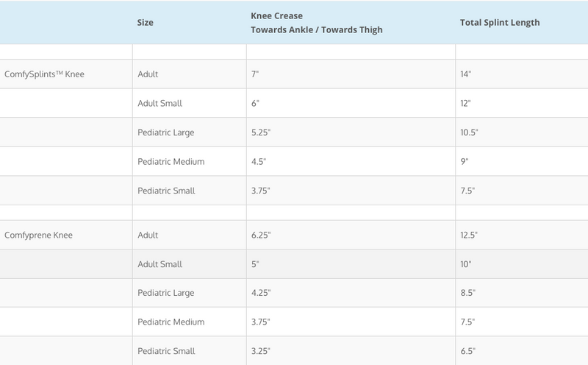Click the 5" knee crease value
Viewport: 588px width, 365px height.
click(x=257, y=263)
